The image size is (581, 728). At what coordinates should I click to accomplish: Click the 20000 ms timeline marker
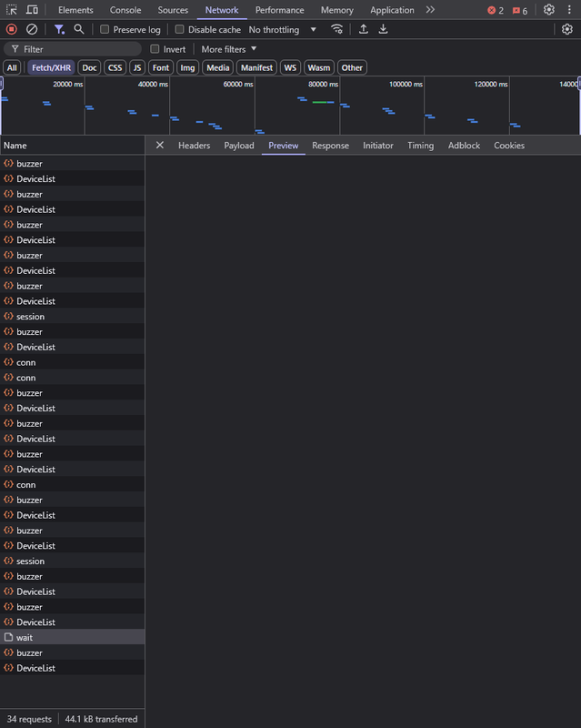pos(68,84)
